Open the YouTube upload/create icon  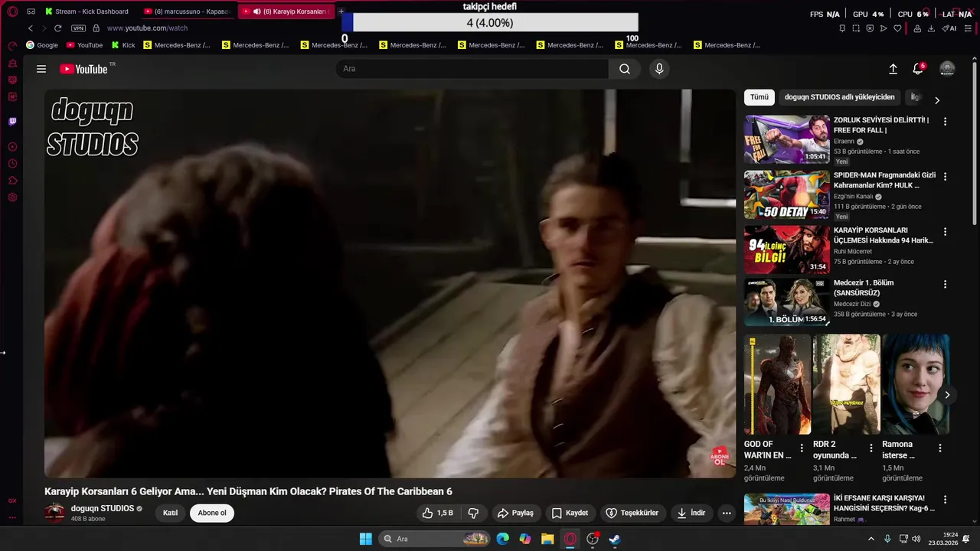point(893,69)
